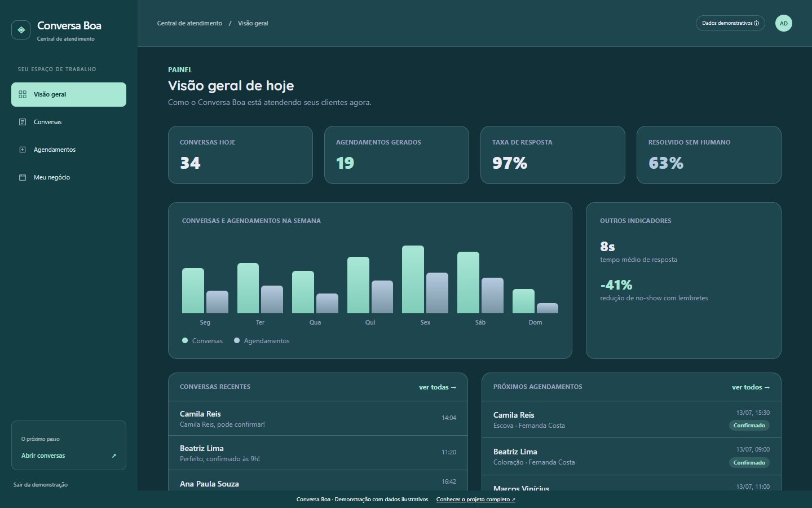This screenshot has width=812, height=508.
Task: Open the AD user avatar
Action: tap(784, 23)
